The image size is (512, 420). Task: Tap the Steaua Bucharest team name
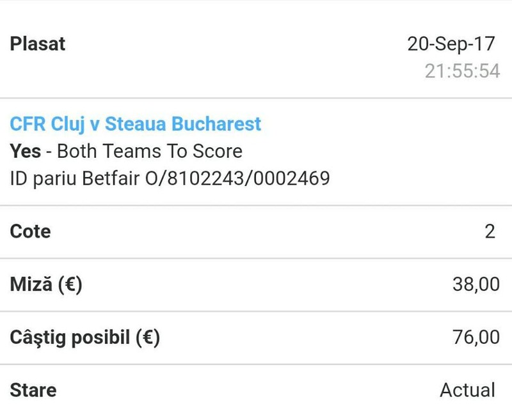click(183, 124)
